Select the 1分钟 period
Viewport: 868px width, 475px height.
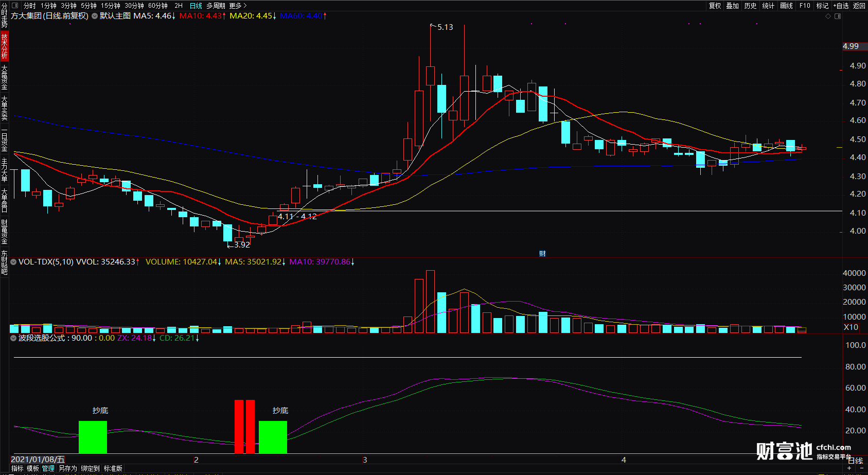(x=49, y=6)
